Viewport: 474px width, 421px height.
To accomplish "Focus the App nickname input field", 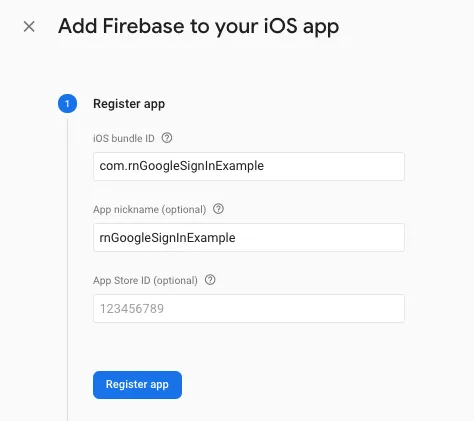I will coord(249,237).
